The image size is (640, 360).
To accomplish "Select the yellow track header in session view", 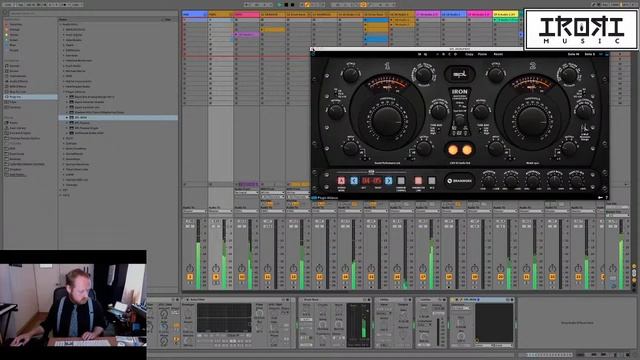I will pyautogui.click(x=505, y=14).
